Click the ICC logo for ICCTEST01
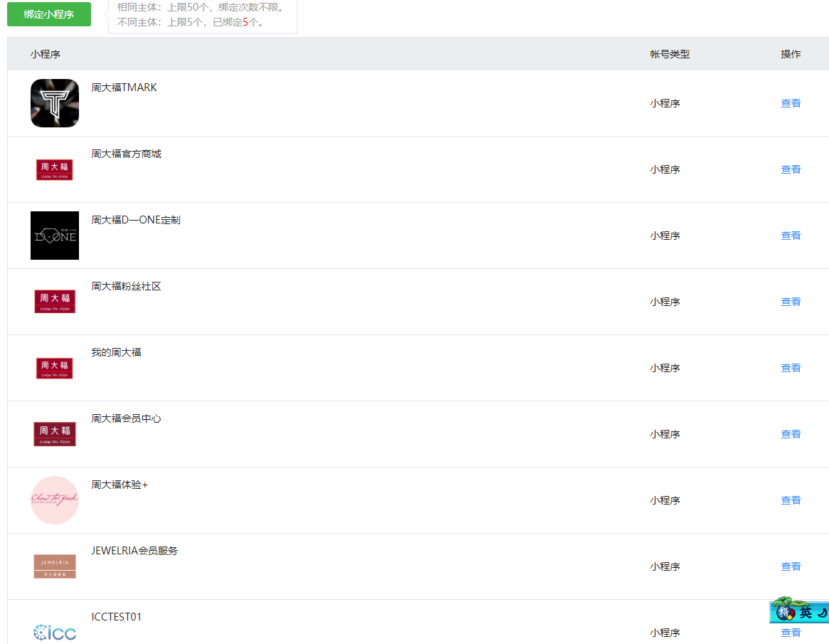This screenshot has height=644, width=829. click(x=55, y=633)
